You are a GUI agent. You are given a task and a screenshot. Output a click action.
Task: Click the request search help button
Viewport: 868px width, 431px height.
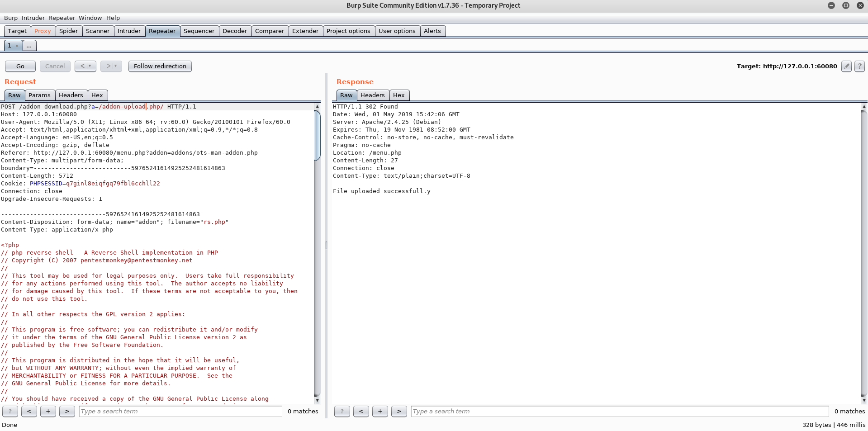point(10,411)
